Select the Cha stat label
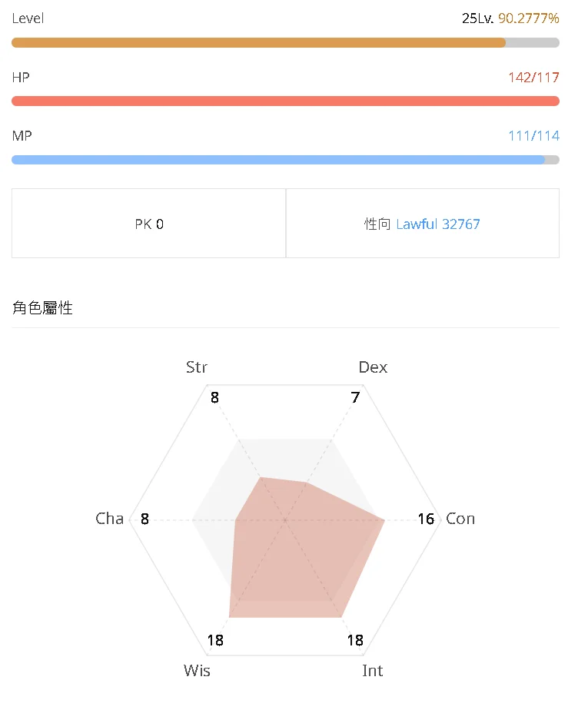Screen dimensions: 588x710 point(109,519)
